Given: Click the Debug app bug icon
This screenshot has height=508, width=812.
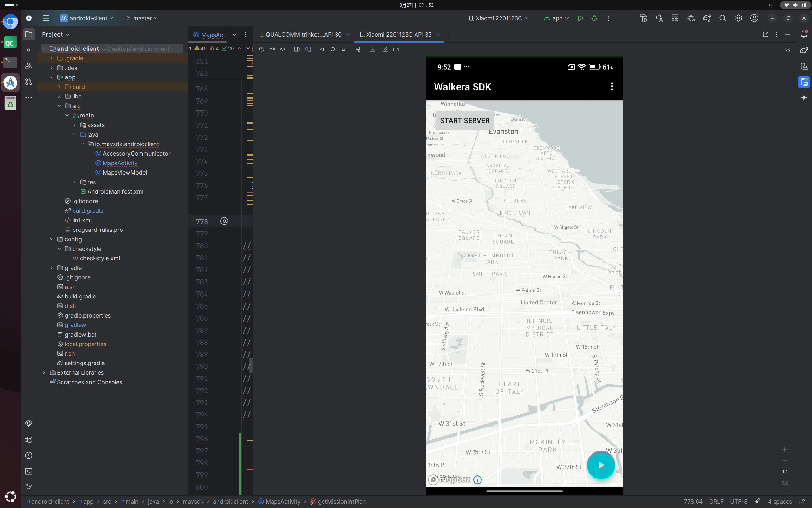Looking at the screenshot, I should 594,18.
